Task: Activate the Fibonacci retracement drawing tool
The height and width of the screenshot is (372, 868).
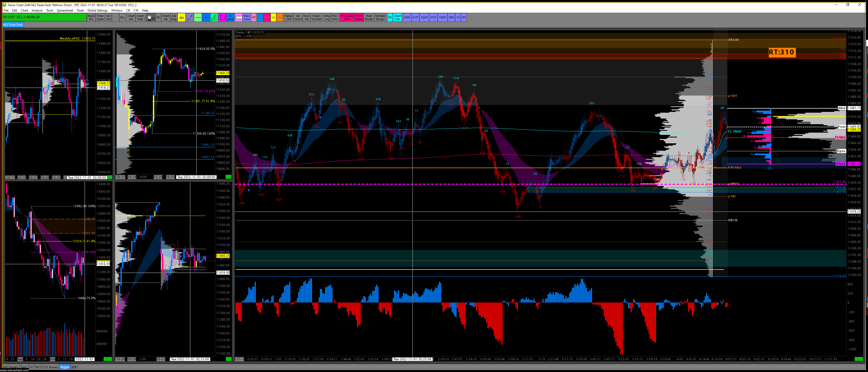Action: 214,18
